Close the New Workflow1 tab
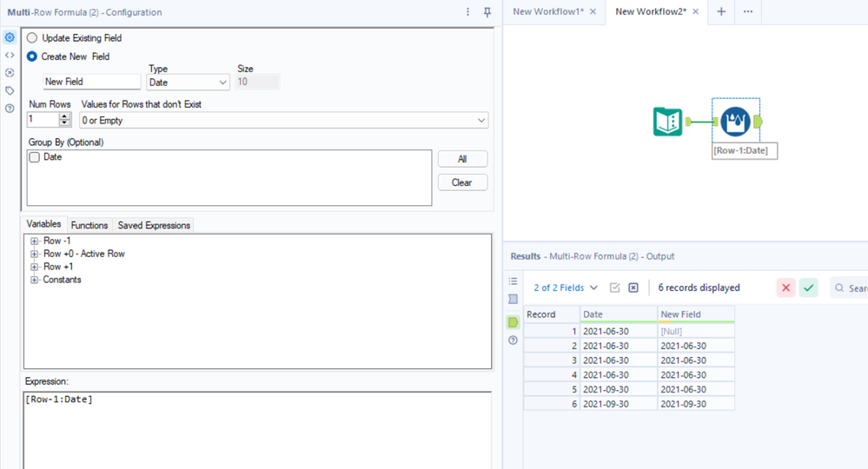The height and width of the screenshot is (469, 868). click(x=593, y=11)
